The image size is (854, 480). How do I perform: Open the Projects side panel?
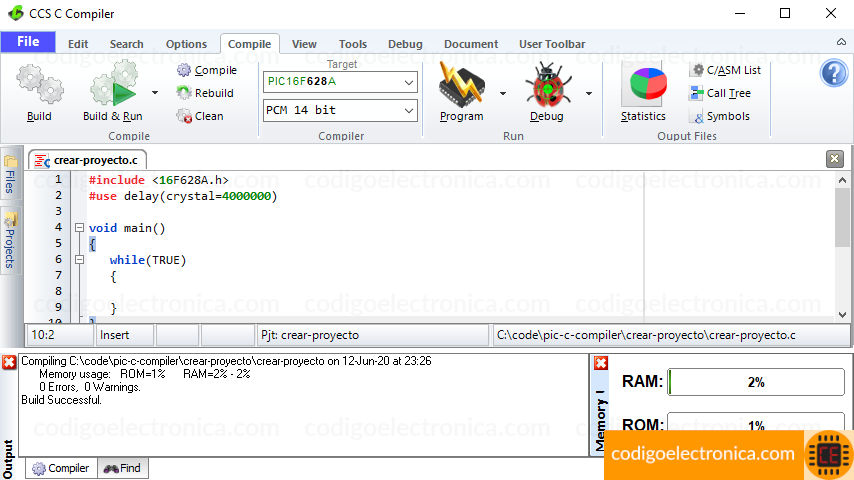(x=10, y=240)
